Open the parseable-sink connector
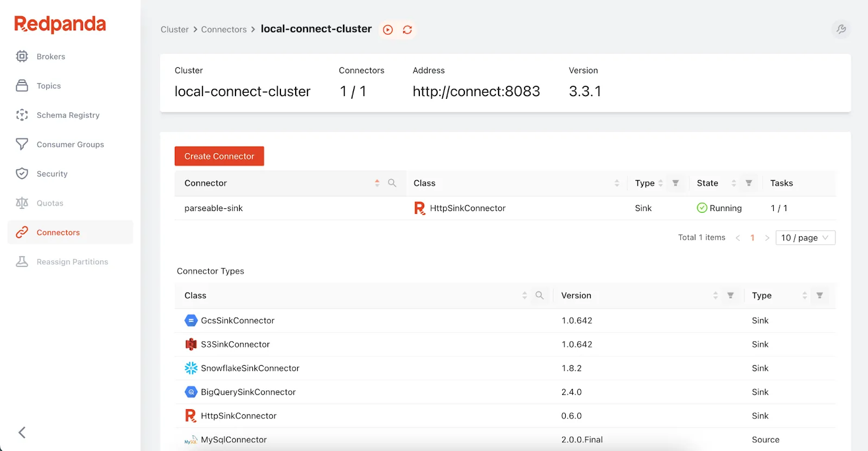This screenshot has height=451, width=868. pyautogui.click(x=213, y=208)
